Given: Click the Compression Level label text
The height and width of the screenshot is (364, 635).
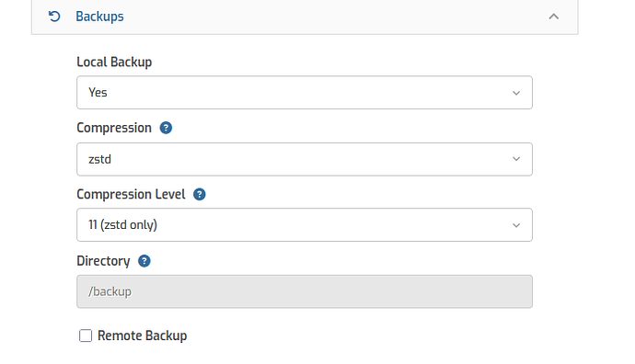Looking at the screenshot, I should (x=131, y=195).
